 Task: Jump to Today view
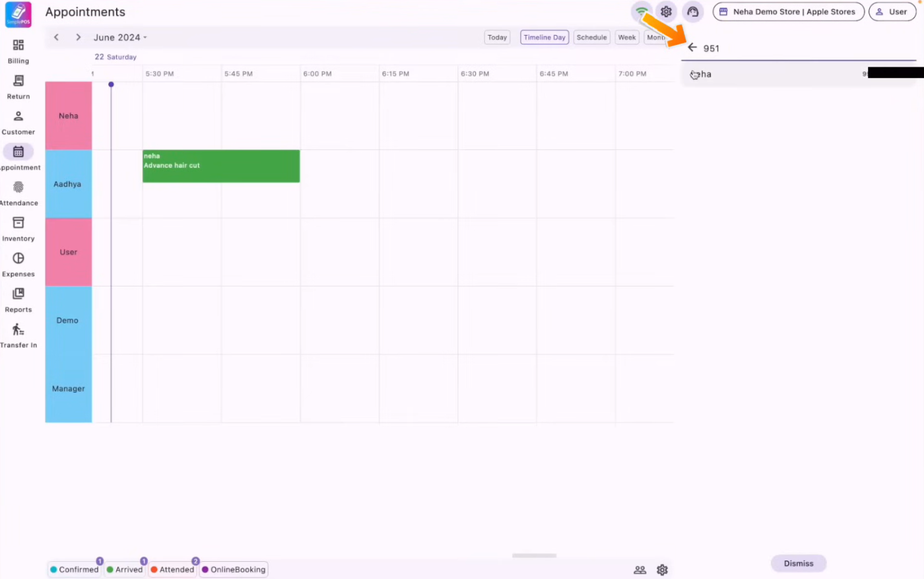point(498,38)
